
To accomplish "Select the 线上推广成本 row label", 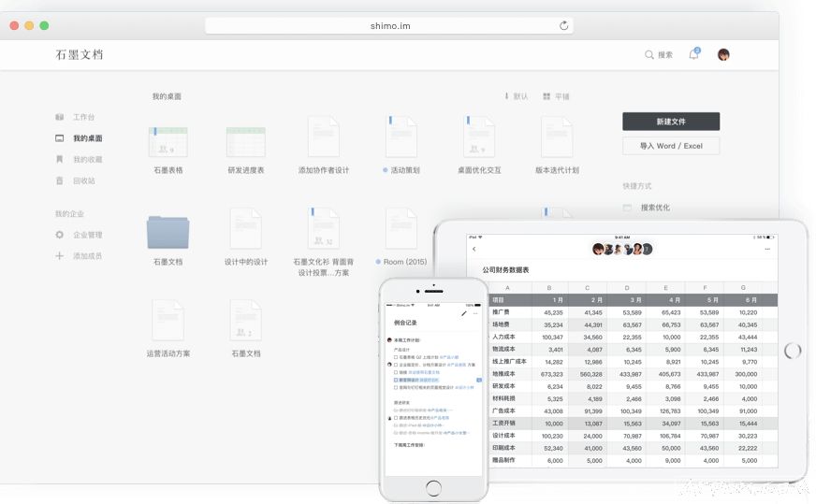I will click(510, 362).
